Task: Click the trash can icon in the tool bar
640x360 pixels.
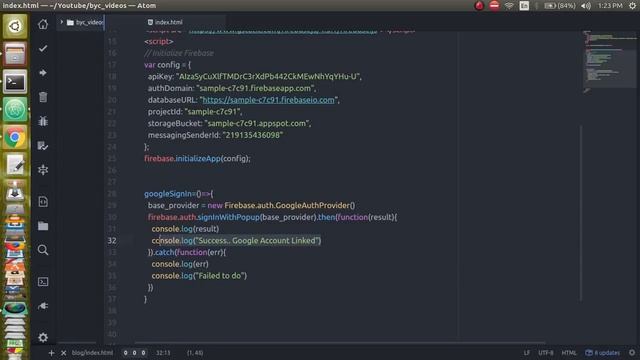Action: [x=43, y=97]
